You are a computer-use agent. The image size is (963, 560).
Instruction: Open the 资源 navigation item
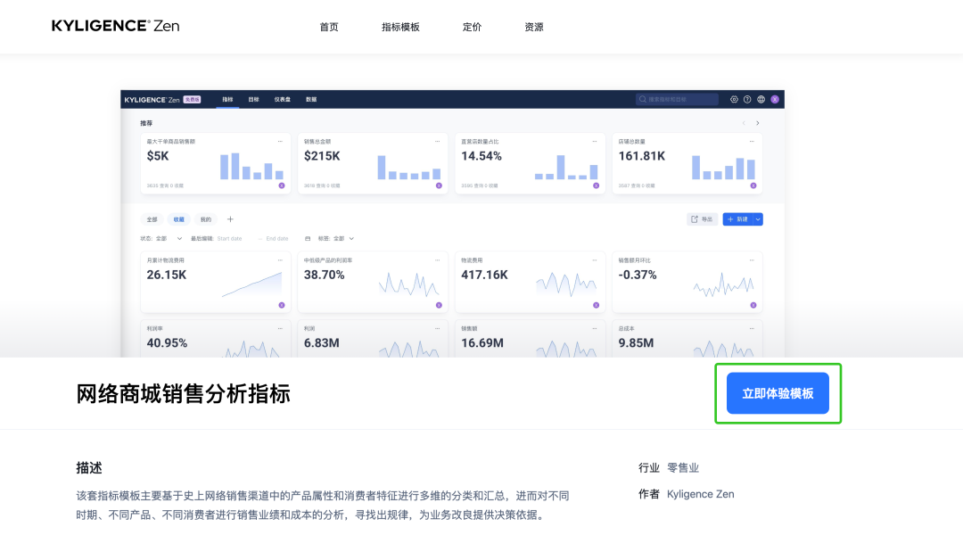pos(534,27)
